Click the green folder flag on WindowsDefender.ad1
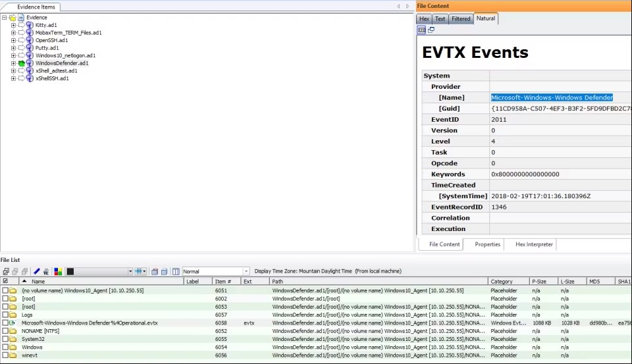The image size is (632, 364). point(21,63)
